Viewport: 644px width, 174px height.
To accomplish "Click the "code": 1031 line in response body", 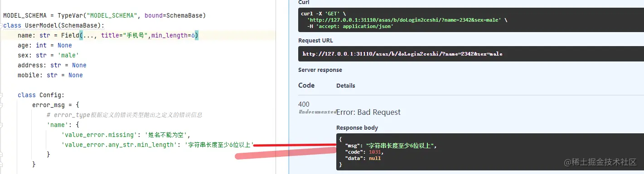I will [x=364, y=152].
